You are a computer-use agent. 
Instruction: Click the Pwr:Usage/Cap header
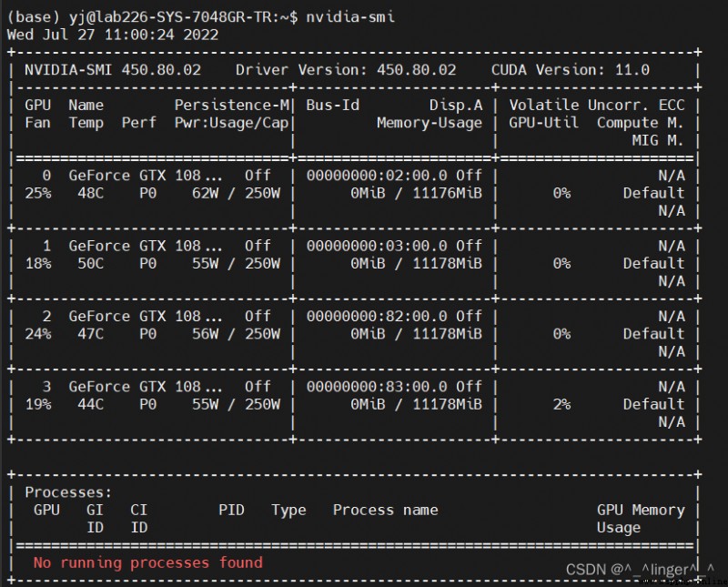tap(232, 123)
